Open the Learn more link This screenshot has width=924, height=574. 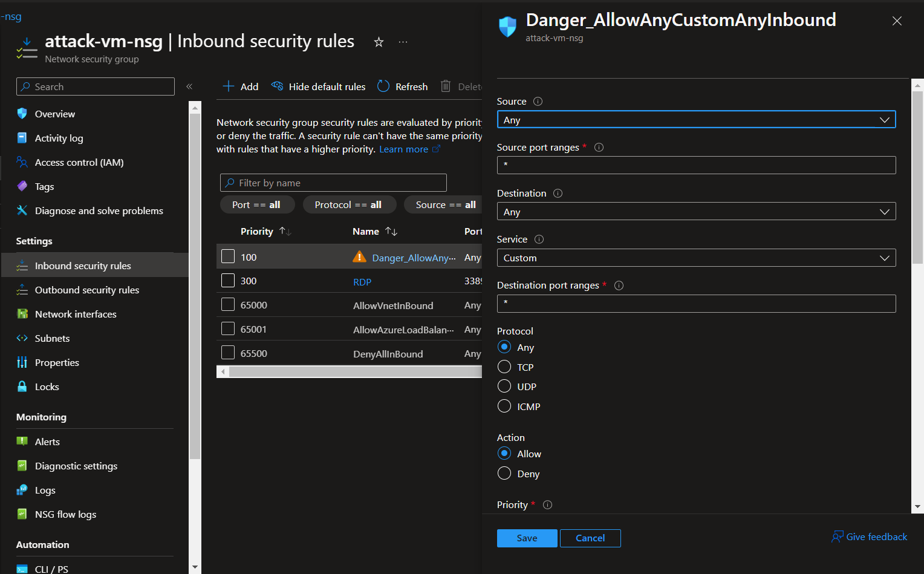click(x=409, y=149)
